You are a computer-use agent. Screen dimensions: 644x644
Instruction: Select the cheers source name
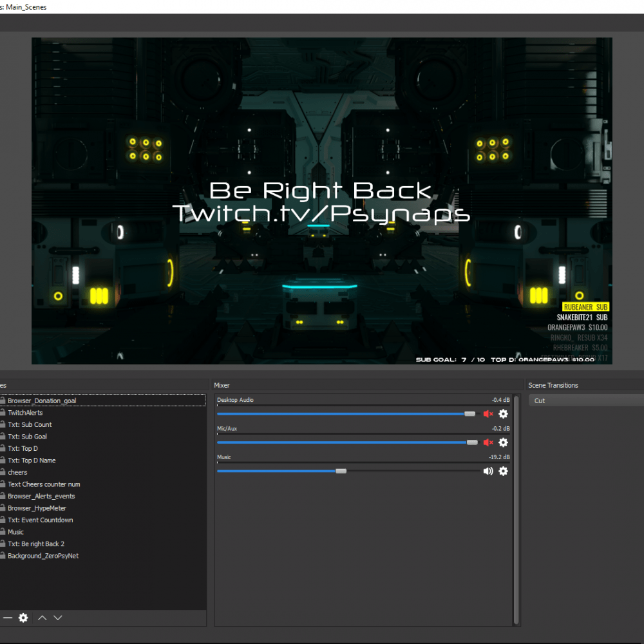click(17, 472)
